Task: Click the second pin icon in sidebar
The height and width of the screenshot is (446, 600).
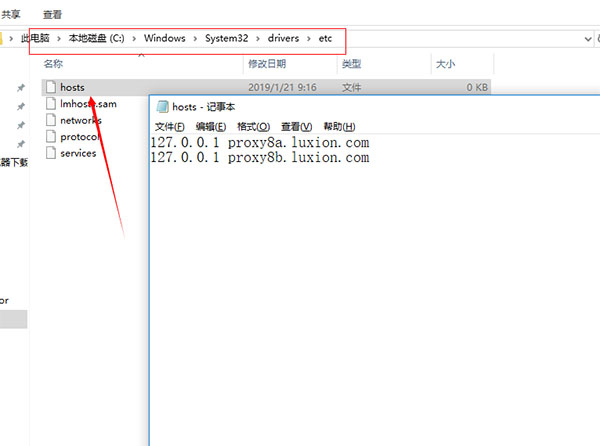Action: pyautogui.click(x=21, y=107)
